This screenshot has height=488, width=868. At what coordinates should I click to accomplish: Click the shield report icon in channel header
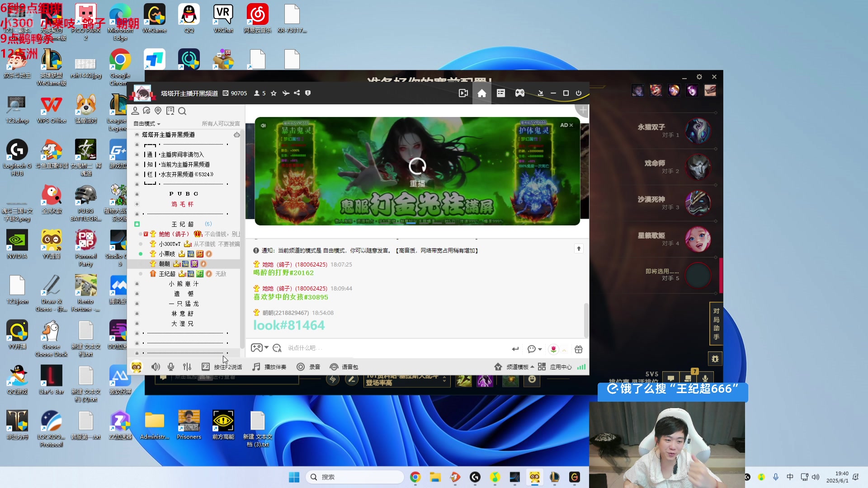(x=308, y=93)
